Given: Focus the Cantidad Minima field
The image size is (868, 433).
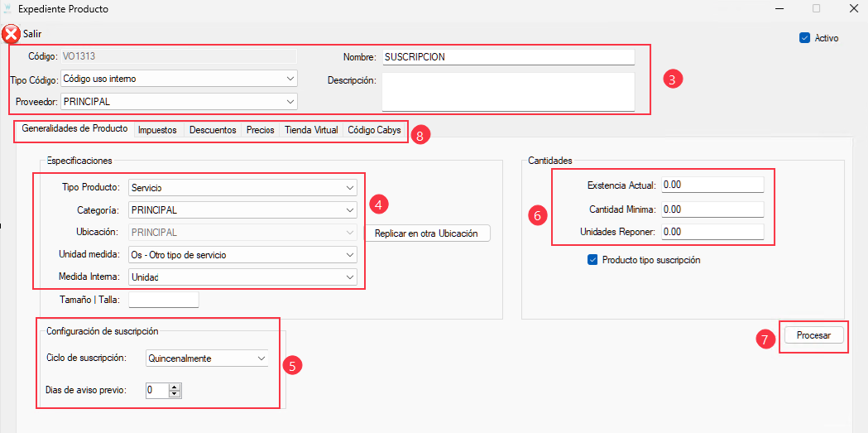Looking at the screenshot, I should [x=712, y=209].
